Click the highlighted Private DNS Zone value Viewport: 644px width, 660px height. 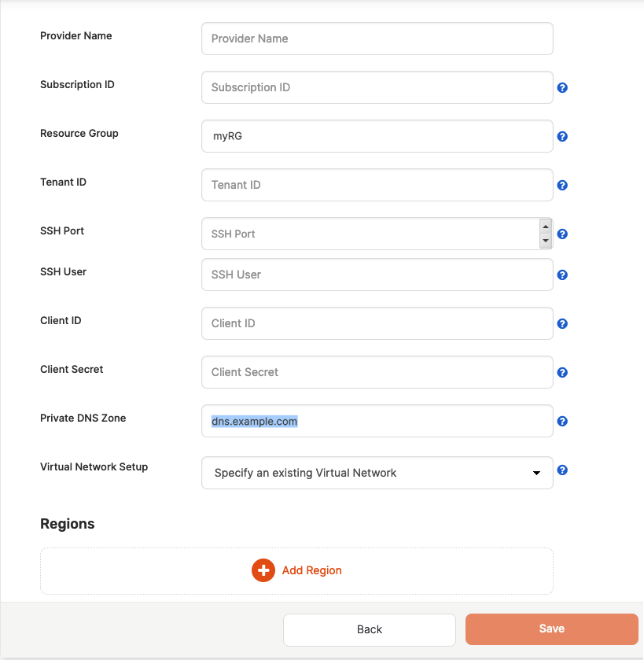(x=252, y=421)
